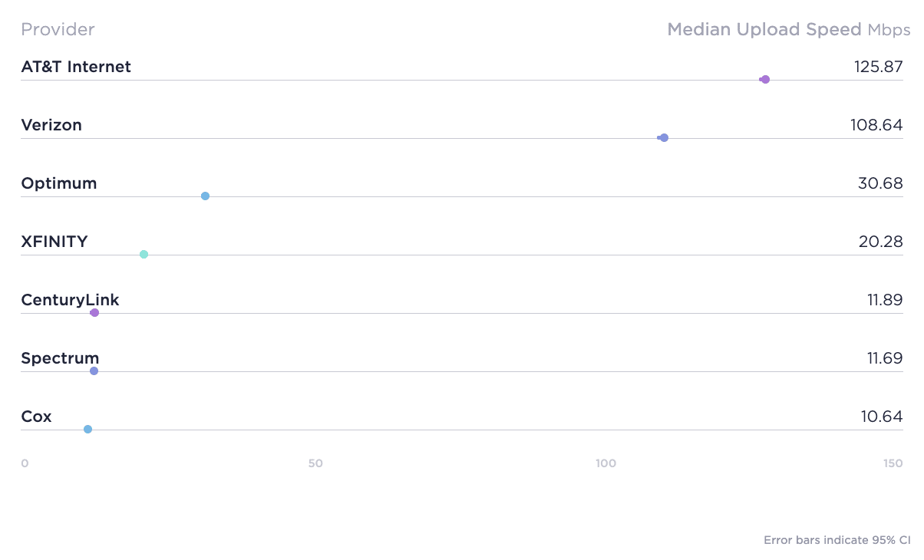Select the Optimum blue data dot
This screenshot has width=924, height=560.
pyautogui.click(x=205, y=196)
